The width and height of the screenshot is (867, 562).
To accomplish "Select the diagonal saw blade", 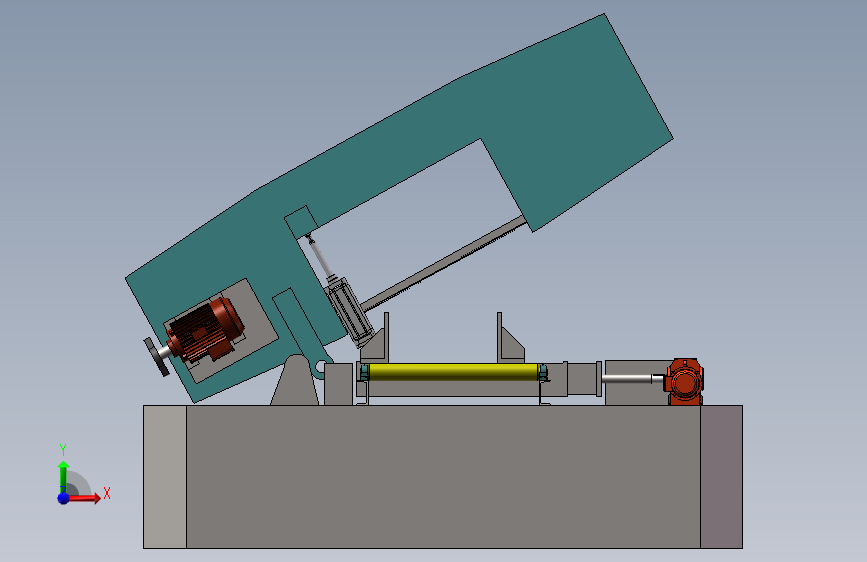I will tap(444, 262).
